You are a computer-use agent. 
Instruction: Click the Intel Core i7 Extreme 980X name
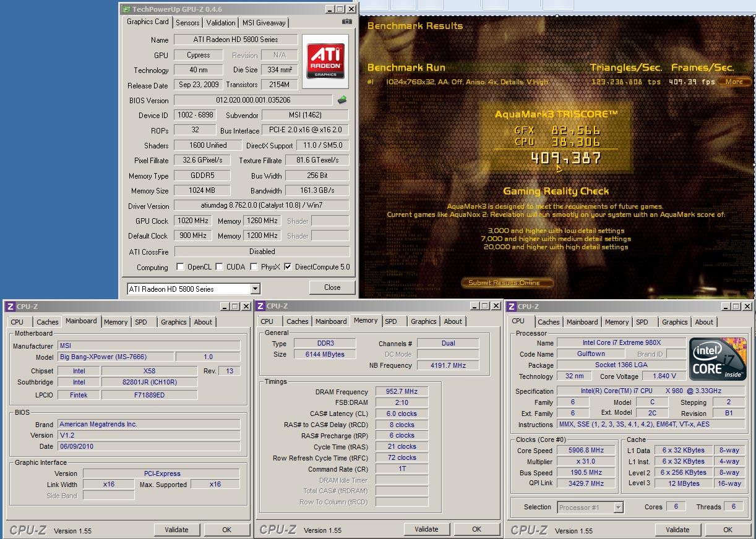[x=621, y=342]
